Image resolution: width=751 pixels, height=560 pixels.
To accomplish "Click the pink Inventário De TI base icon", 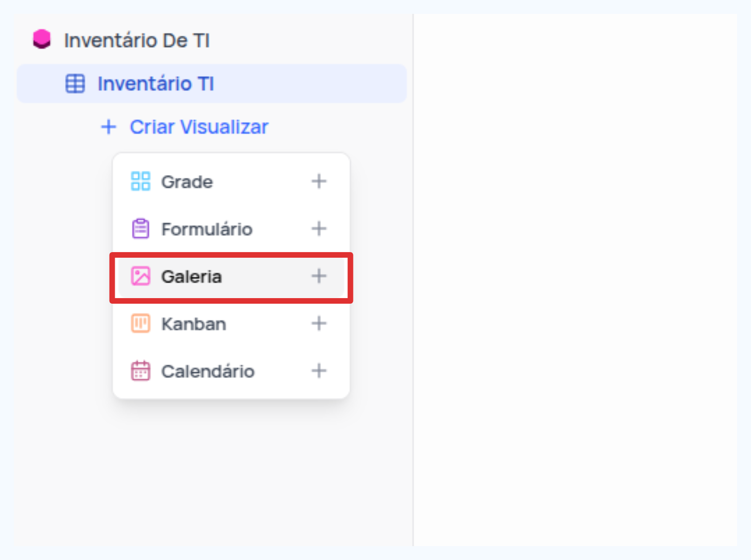I will 42,39.
